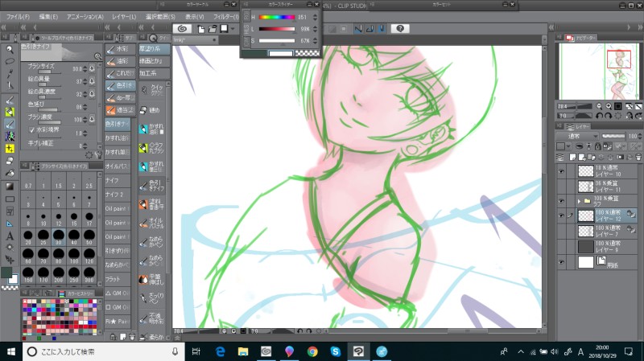Screen dimensions: 644x361
Task: Expand the ラフ layer folder
Action: 579,201
